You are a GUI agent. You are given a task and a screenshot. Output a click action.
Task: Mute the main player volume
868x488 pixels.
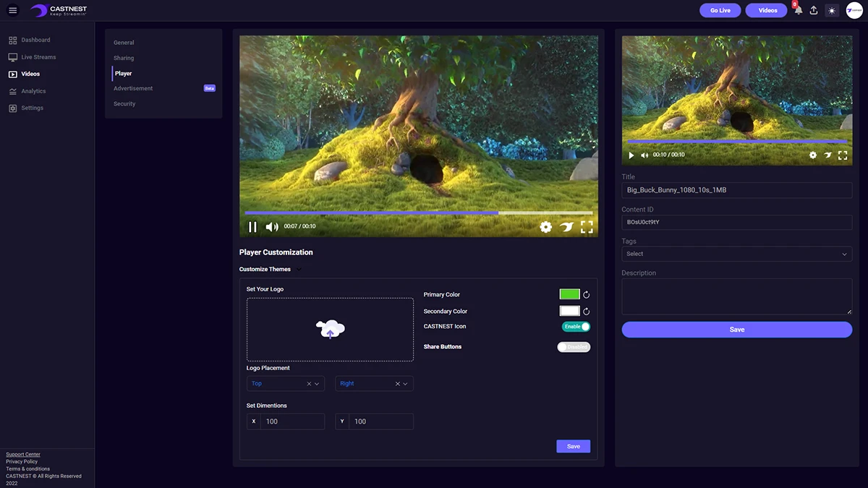272,227
